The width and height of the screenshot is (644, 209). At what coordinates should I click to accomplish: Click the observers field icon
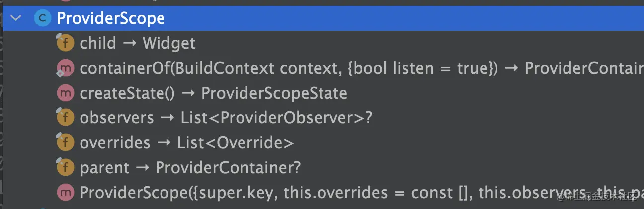(66, 118)
